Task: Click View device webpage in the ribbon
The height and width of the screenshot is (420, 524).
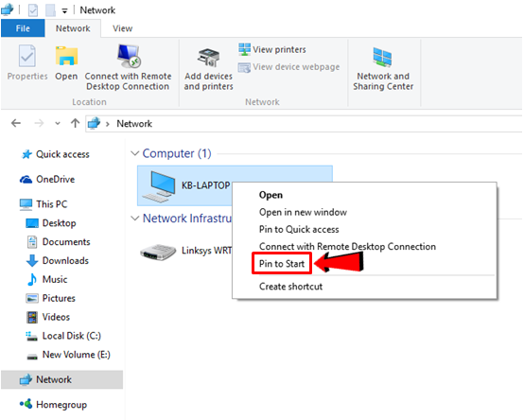Action: tap(289, 67)
